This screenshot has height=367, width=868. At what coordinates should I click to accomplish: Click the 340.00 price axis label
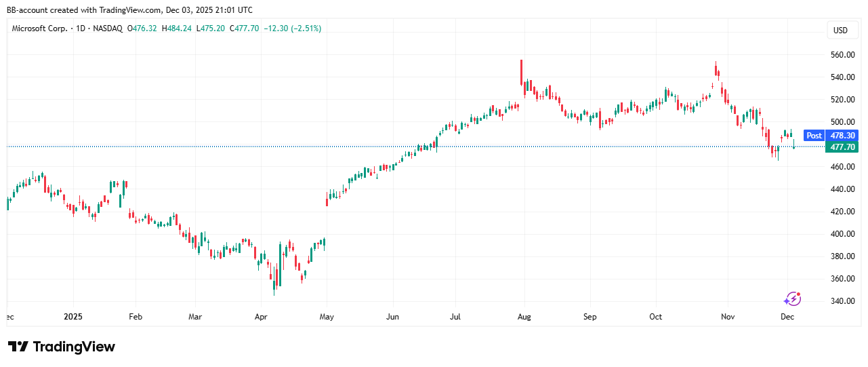[841, 301]
